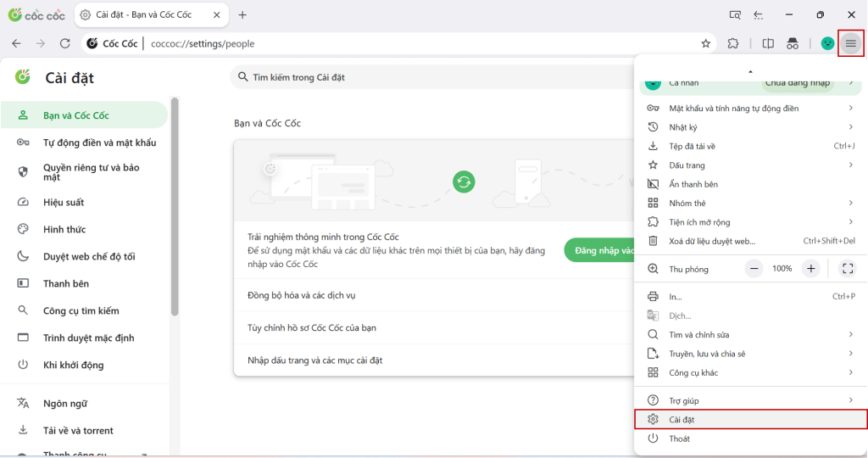Click the back navigation arrow

17,43
